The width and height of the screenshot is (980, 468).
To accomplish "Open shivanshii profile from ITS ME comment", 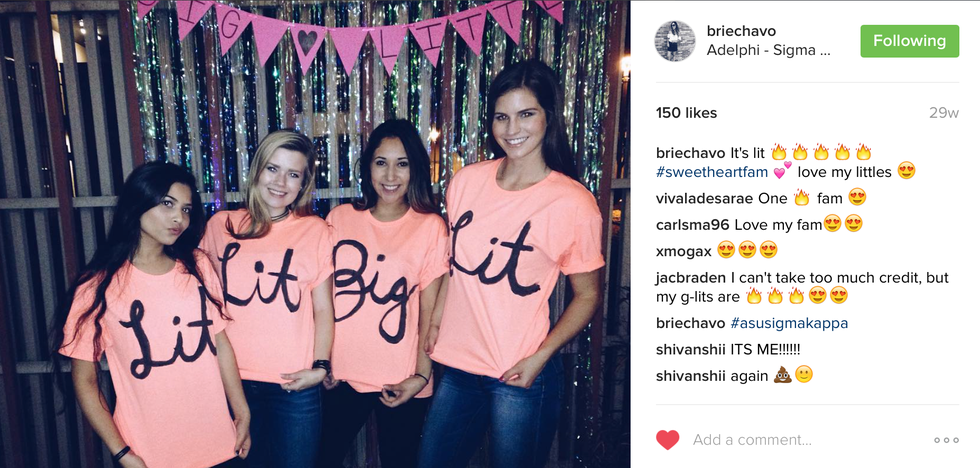I will tap(691, 349).
